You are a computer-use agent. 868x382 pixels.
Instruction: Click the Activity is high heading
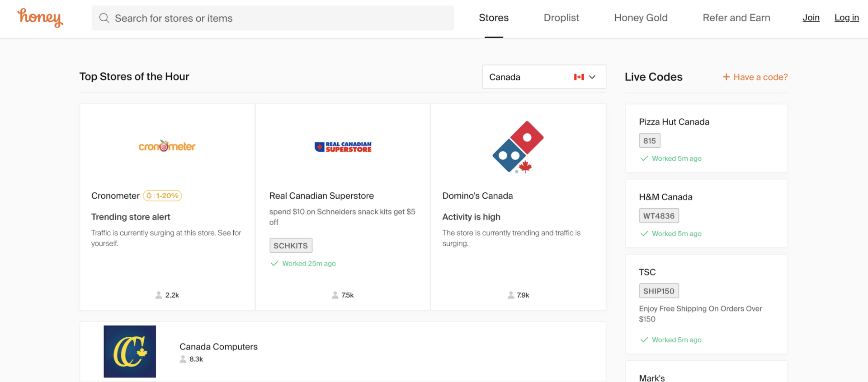[471, 217]
